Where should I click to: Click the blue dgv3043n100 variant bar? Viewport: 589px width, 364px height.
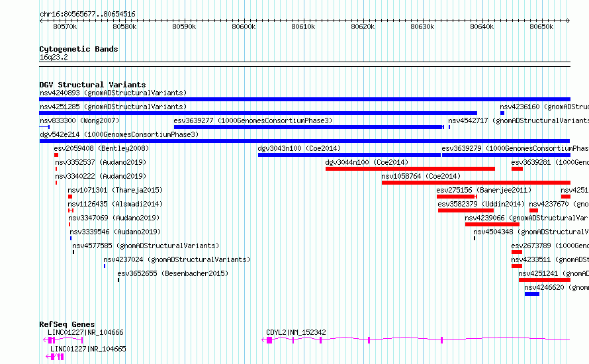[x=349, y=155]
